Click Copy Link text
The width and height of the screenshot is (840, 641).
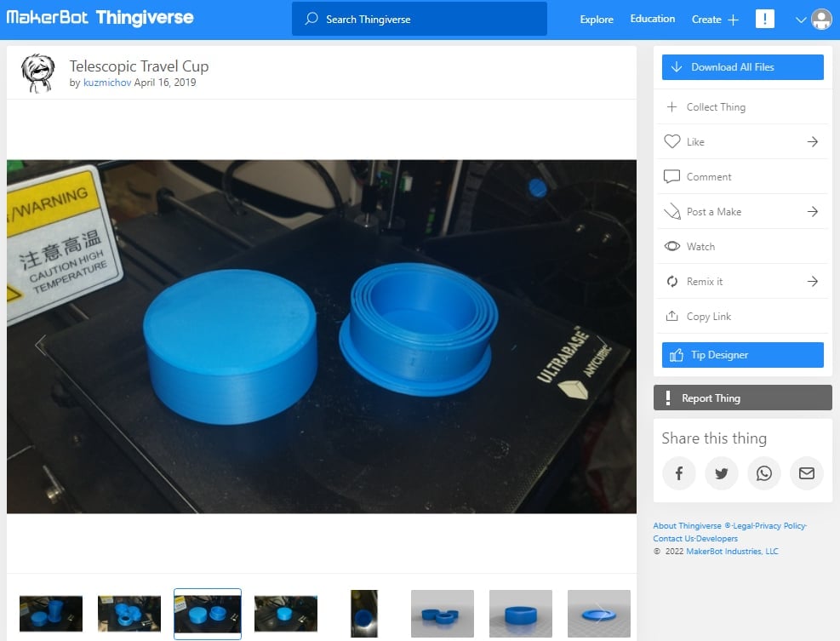click(x=709, y=316)
